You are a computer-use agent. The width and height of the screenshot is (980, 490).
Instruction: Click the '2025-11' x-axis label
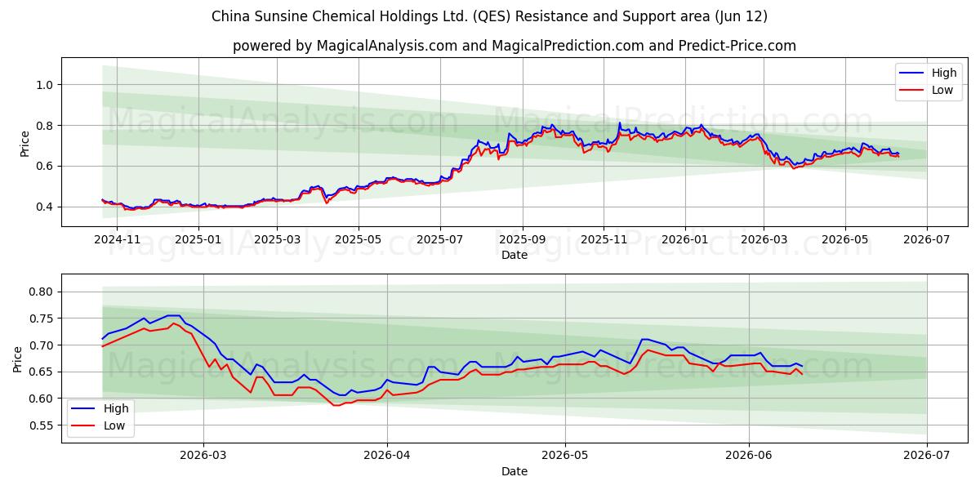604,239
